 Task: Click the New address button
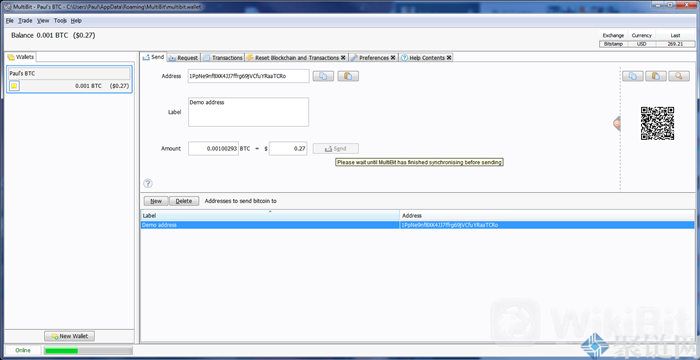(x=156, y=201)
